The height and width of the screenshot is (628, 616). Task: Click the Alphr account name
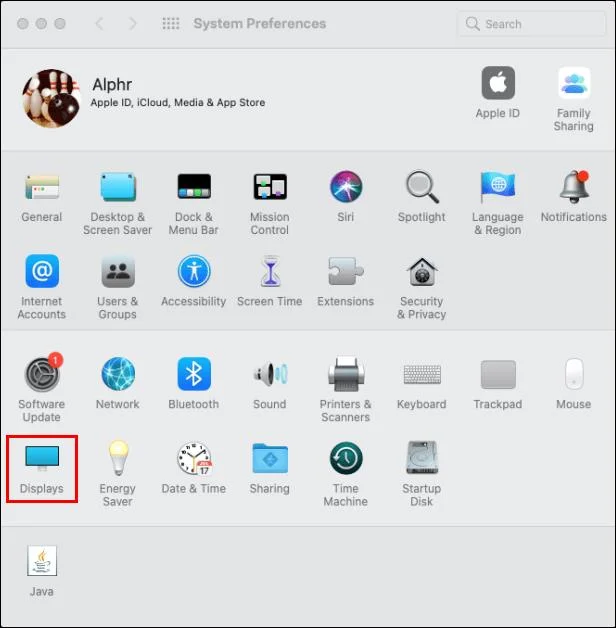point(112,85)
